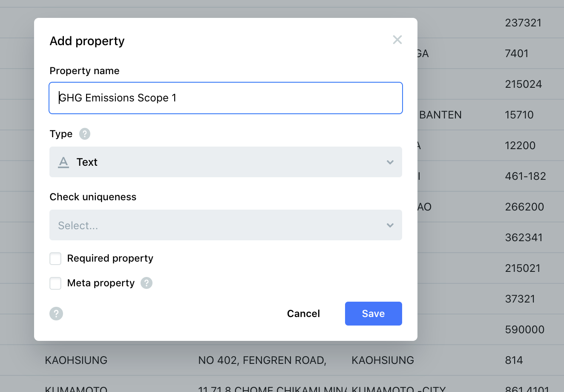
Task: Click the Text type icon
Action: coord(63,162)
